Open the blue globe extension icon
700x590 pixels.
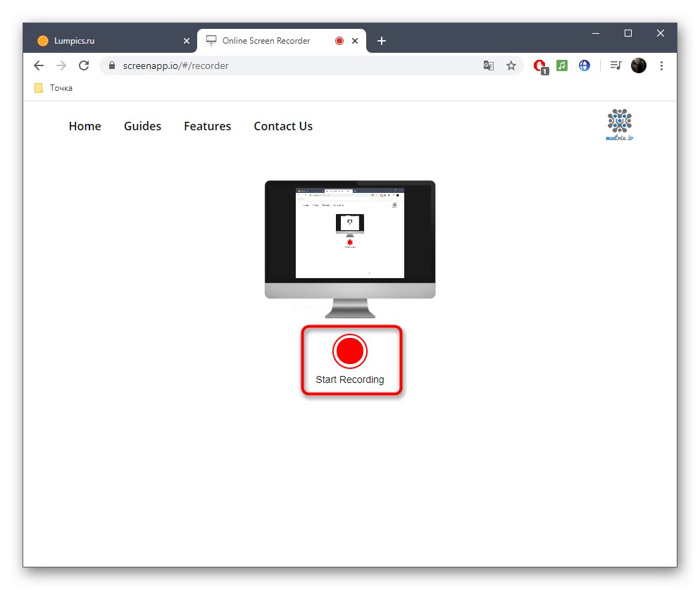tap(585, 65)
